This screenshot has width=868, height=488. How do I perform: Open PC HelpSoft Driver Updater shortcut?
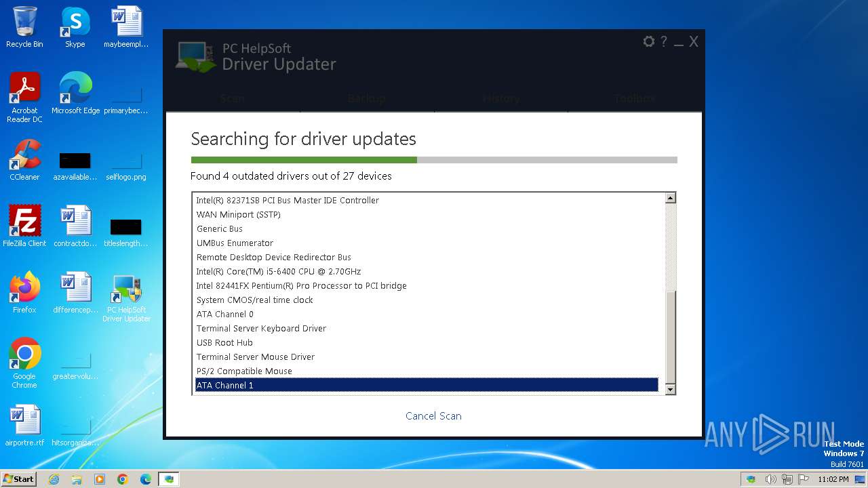click(x=126, y=298)
